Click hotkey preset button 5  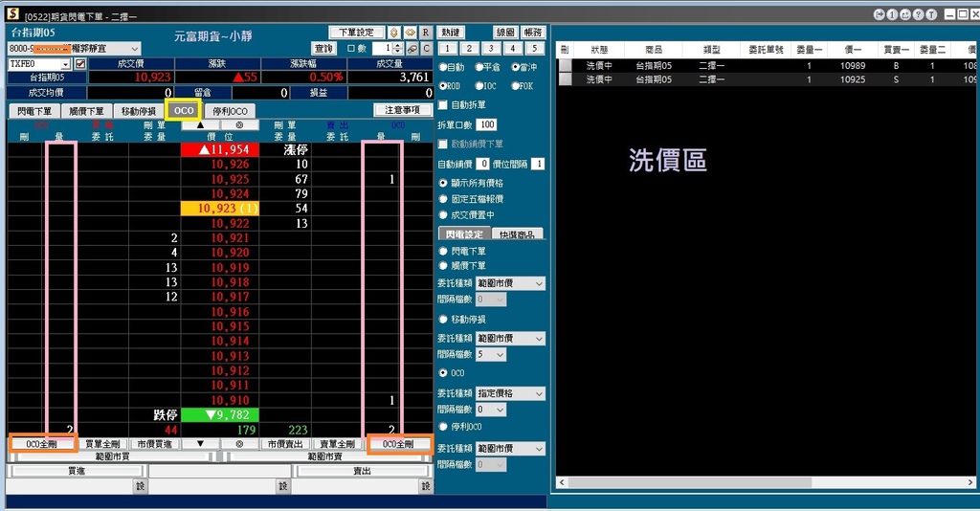click(x=534, y=49)
